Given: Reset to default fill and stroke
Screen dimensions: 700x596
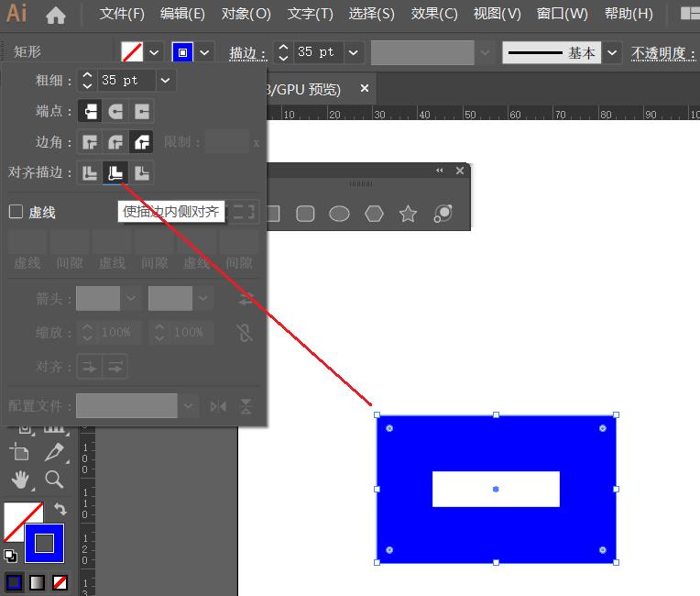Looking at the screenshot, I should click(x=10, y=556).
